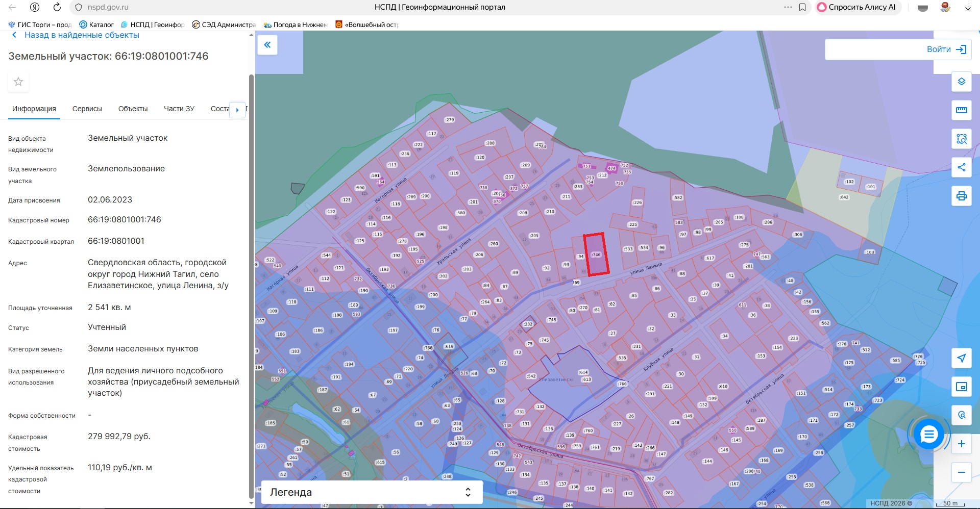This screenshot has width=980, height=509.
Task: Switch to the Объекты tab
Action: (133, 109)
